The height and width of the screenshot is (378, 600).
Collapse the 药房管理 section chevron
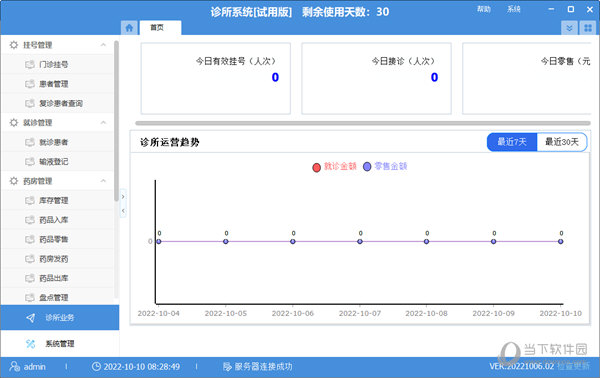coord(103,181)
